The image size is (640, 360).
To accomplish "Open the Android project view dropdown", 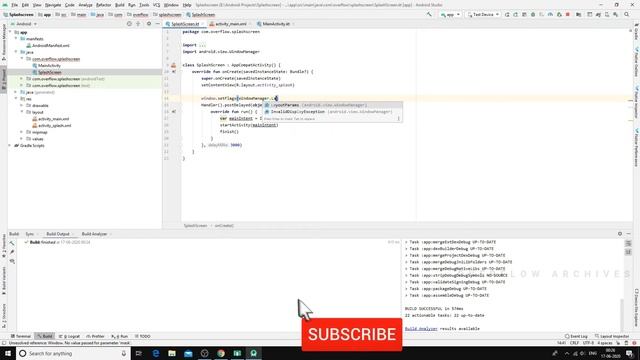I will 24,24.
